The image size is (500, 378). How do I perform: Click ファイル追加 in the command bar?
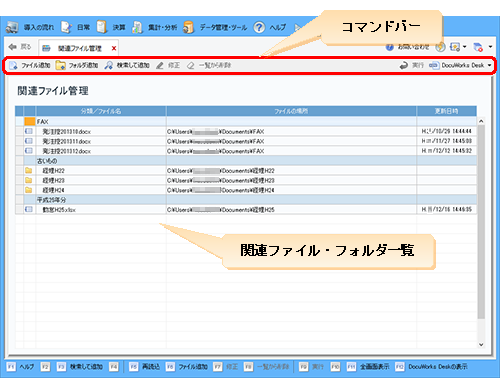[x=29, y=65]
